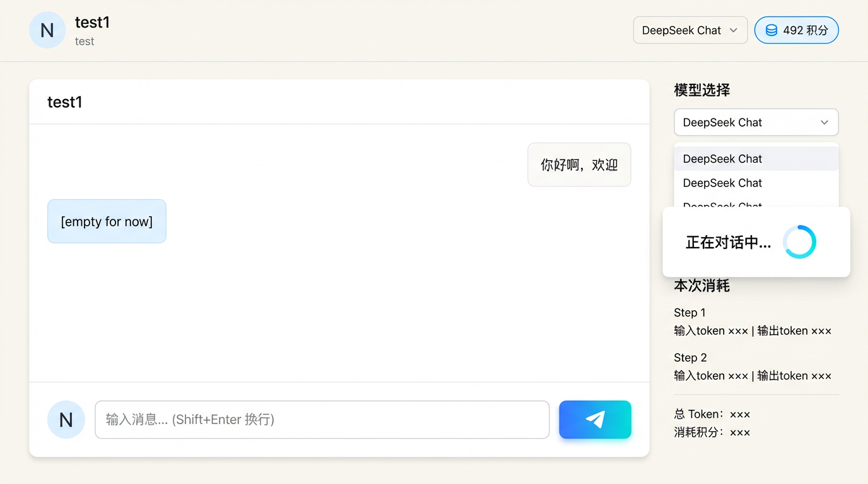The height and width of the screenshot is (484, 868).
Task: Pick the partially hidden third dropdown option
Action: (x=723, y=204)
